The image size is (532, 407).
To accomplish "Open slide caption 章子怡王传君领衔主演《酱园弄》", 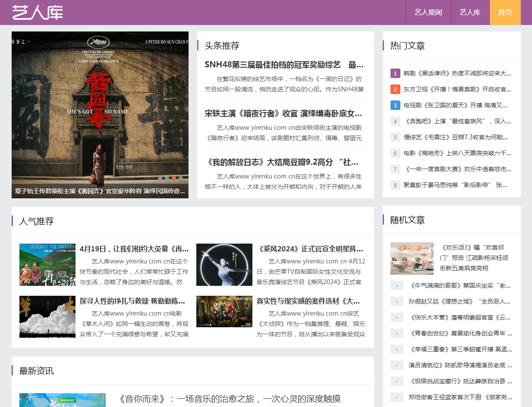I will coord(100,191).
